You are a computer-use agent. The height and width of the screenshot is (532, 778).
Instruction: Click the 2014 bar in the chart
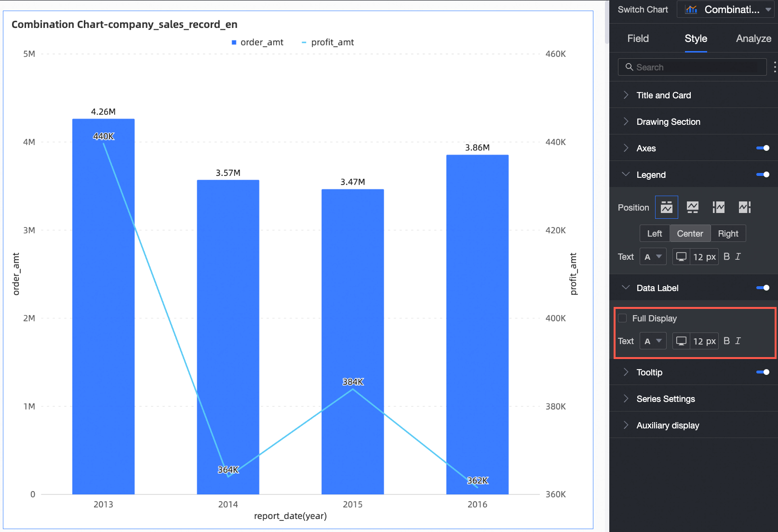[228, 337]
